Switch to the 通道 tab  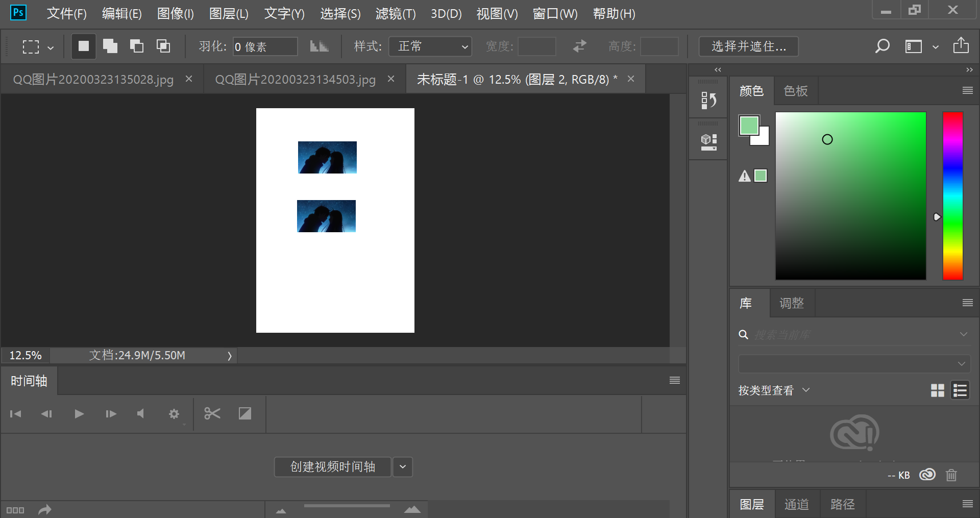coord(796,504)
